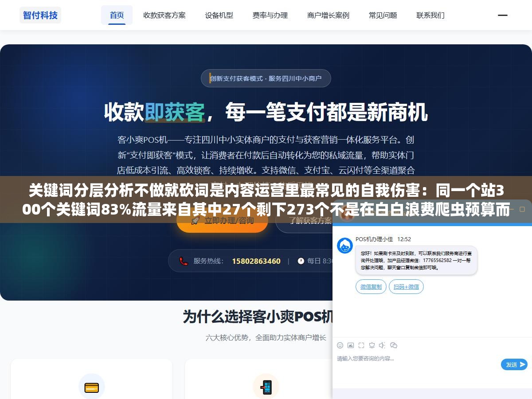Click the dash icon right of nav bar
532x399 pixels.
click(503, 15)
